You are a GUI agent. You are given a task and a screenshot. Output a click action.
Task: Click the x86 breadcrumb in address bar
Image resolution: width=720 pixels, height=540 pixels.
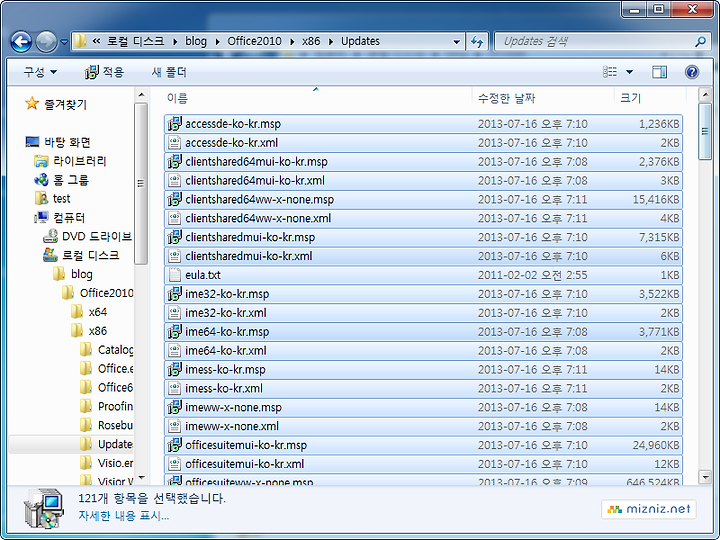[x=311, y=41]
